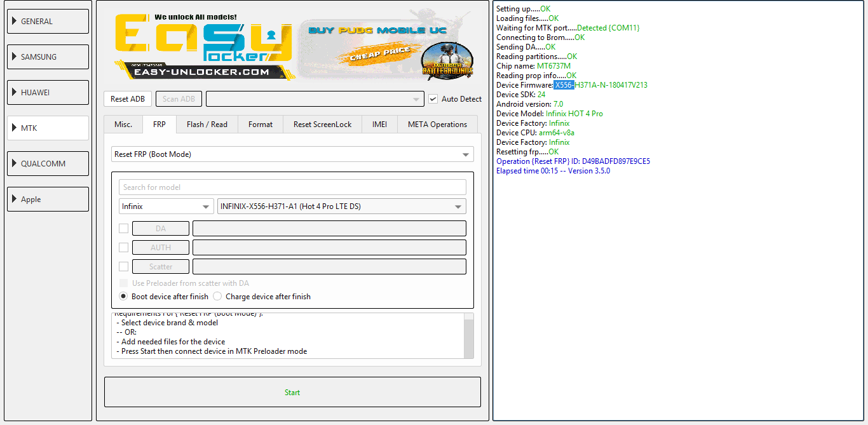Click the AUTH browse button
Image resolution: width=868 pixels, height=425 pixels.
tap(161, 247)
